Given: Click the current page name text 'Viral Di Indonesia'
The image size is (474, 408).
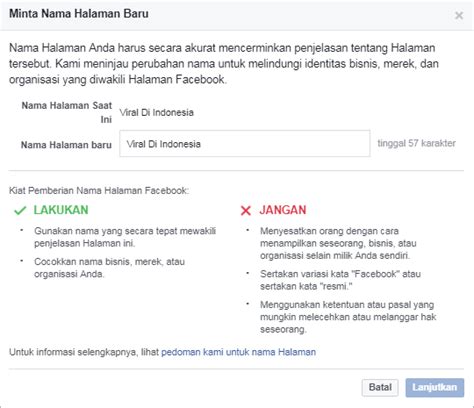Looking at the screenshot, I should [156, 113].
